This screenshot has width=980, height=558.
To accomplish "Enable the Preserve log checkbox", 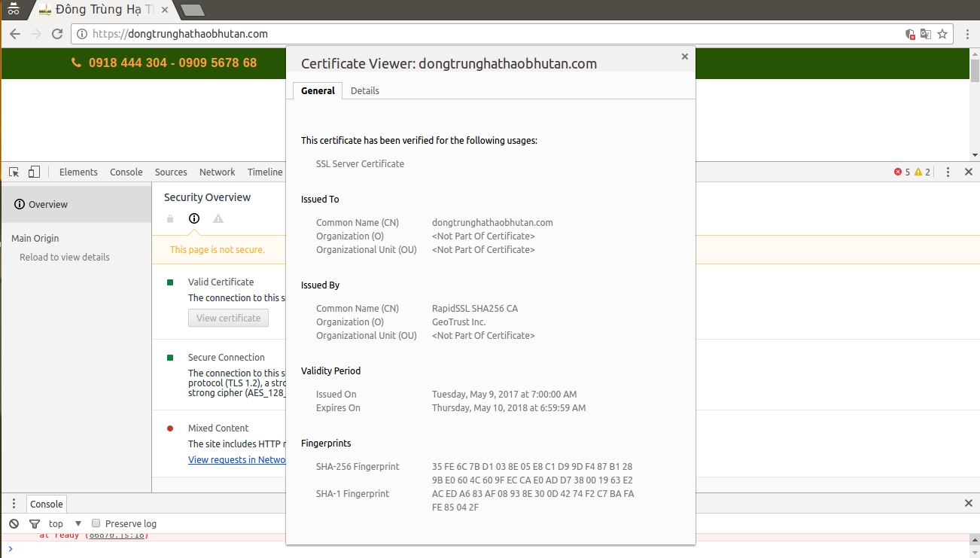I will 96,523.
